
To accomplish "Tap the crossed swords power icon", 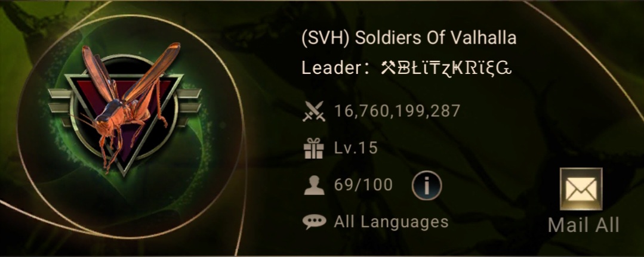I will click(x=314, y=112).
